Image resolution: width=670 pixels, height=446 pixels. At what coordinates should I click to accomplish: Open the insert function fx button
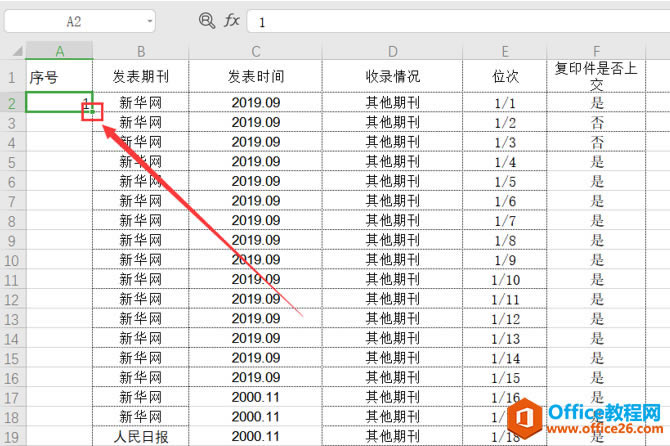tap(232, 21)
